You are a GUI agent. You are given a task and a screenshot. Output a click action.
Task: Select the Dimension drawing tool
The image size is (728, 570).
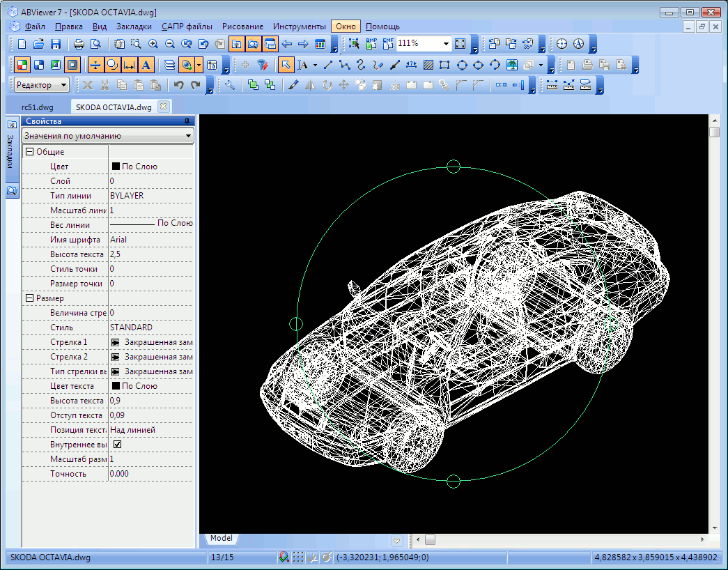pyautogui.click(x=411, y=65)
